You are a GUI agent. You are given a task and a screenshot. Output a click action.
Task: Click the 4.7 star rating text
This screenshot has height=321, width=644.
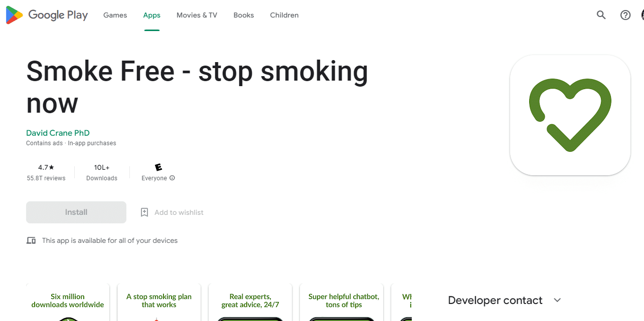click(x=46, y=168)
